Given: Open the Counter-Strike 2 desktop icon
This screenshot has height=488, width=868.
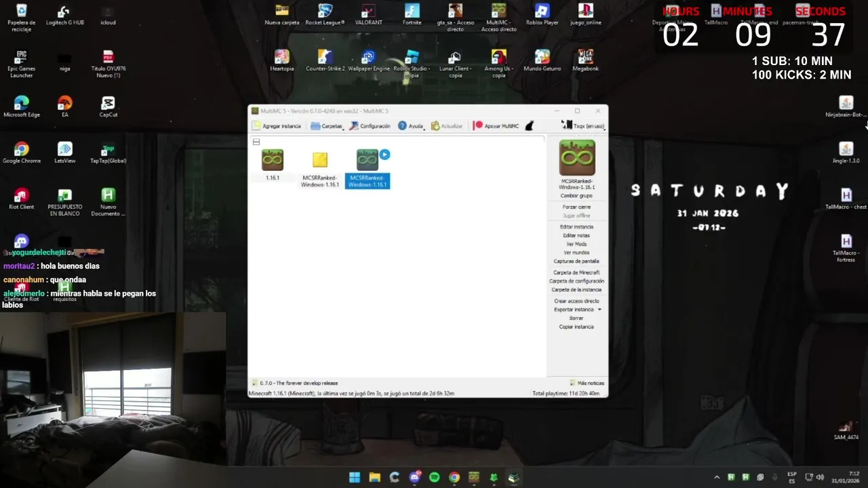Looking at the screenshot, I should coord(325,61).
